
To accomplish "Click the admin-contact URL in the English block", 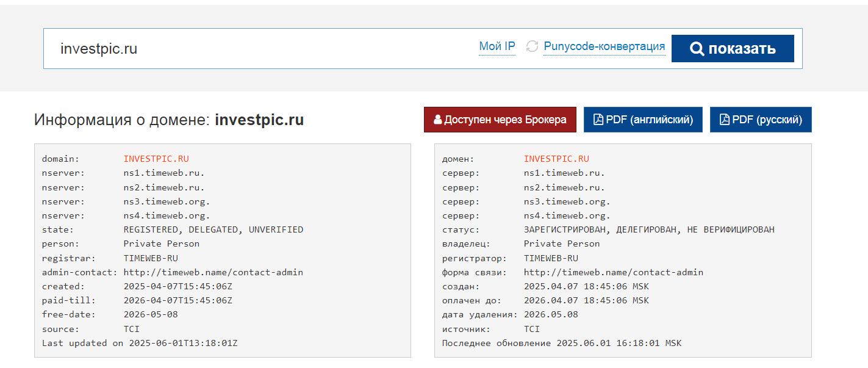I will pos(213,272).
